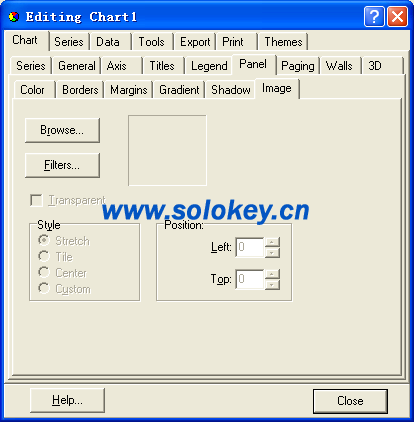Select the Panel tab
The width and height of the screenshot is (414, 422).
pyautogui.click(x=253, y=64)
